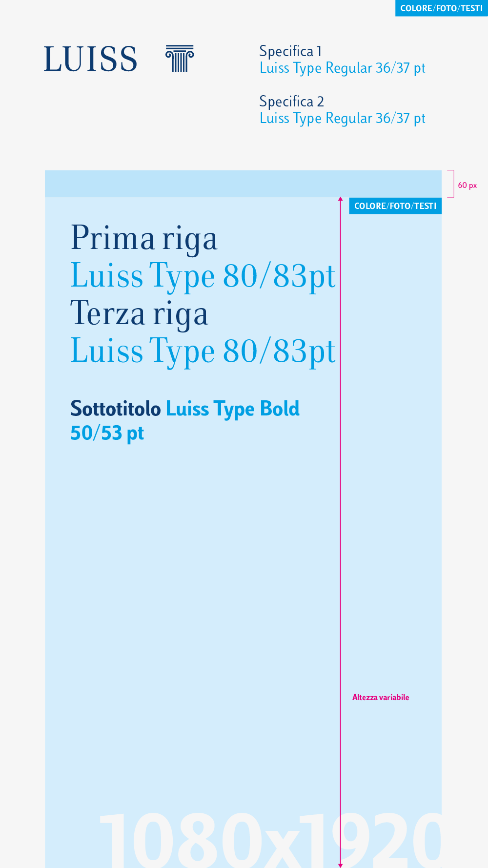Click the Specifica 1 heading

290,51
